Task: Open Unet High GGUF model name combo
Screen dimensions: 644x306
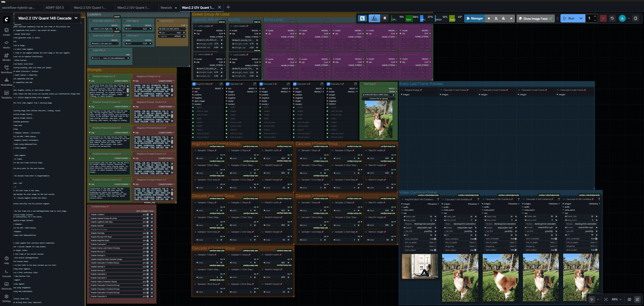Action: coord(105,29)
